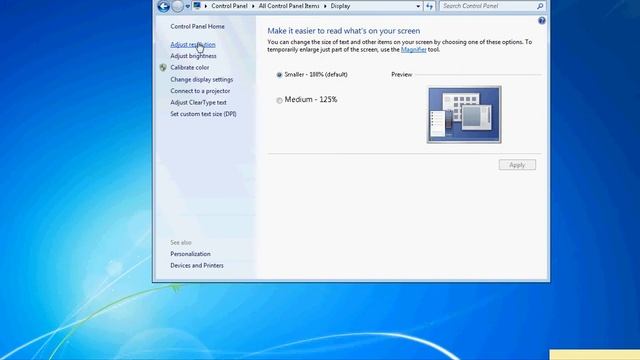Expand the chevron after All Control Panel Items
Image resolution: width=640 pixels, height=360 pixels.
coord(325,6)
